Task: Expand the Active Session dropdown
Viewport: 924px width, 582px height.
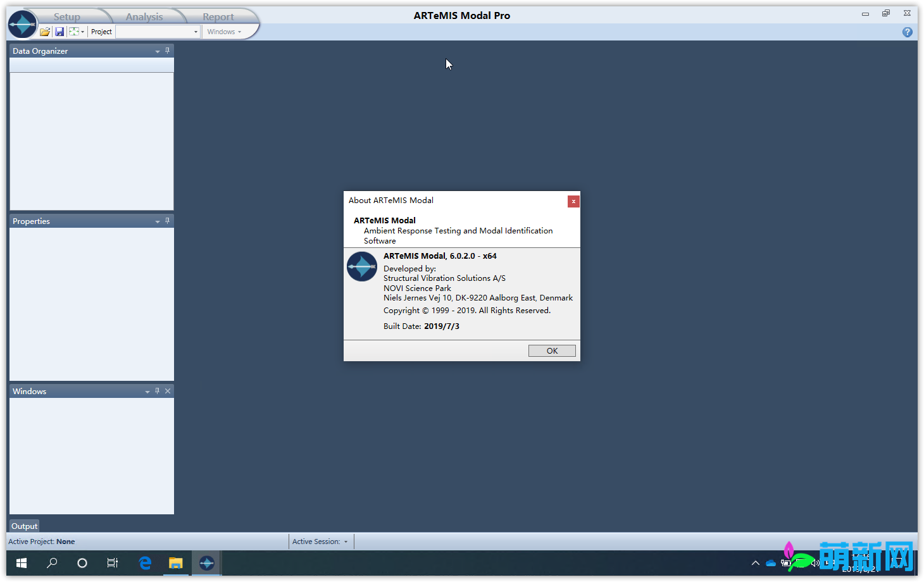Action: (x=346, y=542)
